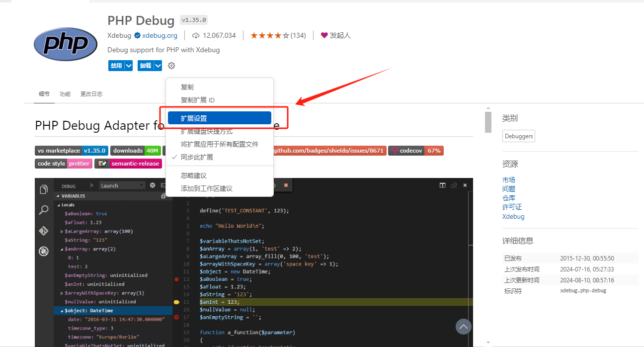Click the Debuggers category tag
This screenshot has height=347, width=644.
pyautogui.click(x=519, y=136)
